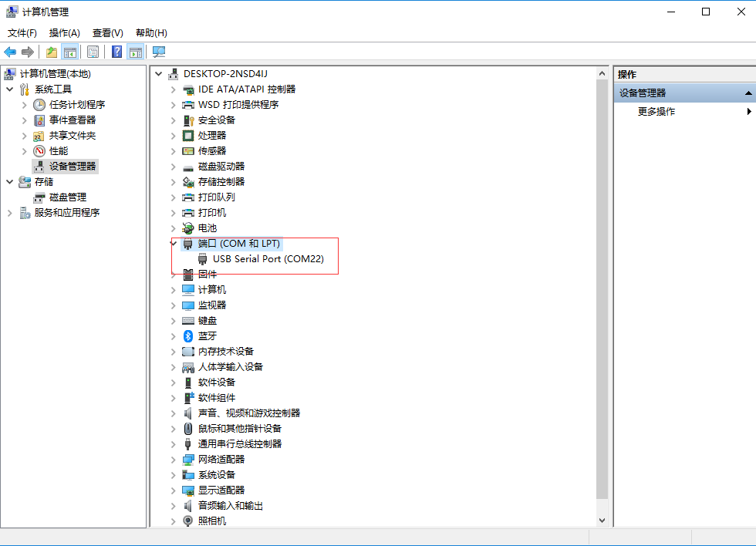756x546 pixels.
Task: Click the speaker icon beside 音频输入和输出
Action: [x=188, y=506]
